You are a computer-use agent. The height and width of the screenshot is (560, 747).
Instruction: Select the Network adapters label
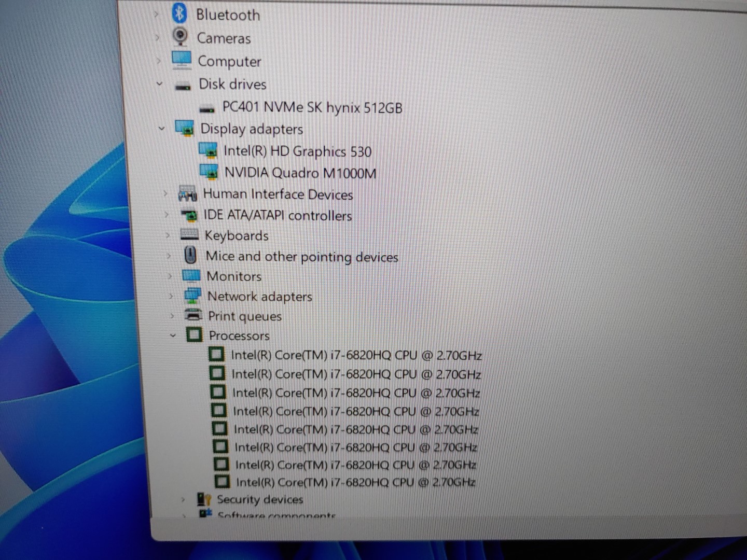(x=259, y=297)
